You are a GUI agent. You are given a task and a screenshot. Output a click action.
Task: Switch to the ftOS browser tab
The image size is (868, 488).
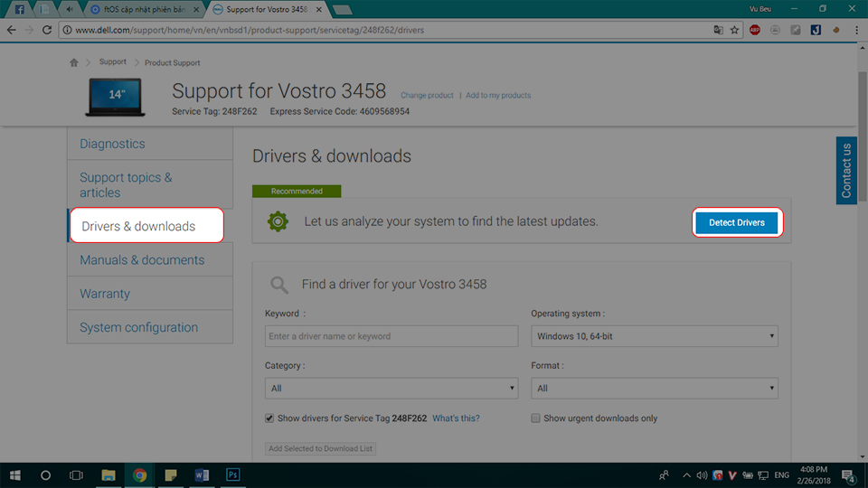click(144, 9)
